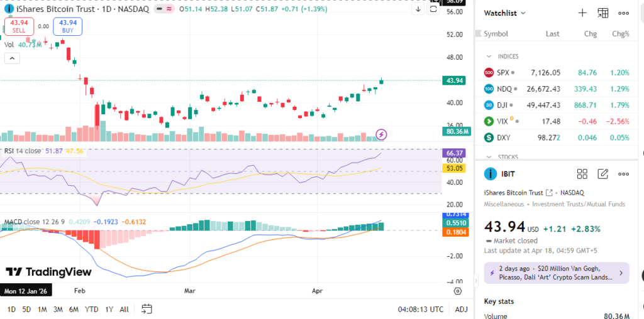Click the IBIT edit note icon

click(603, 174)
